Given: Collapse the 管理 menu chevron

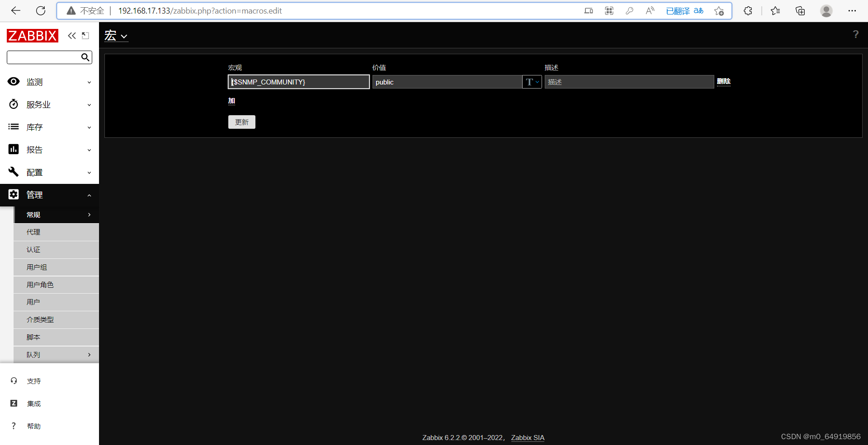Looking at the screenshot, I should tap(89, 195).
